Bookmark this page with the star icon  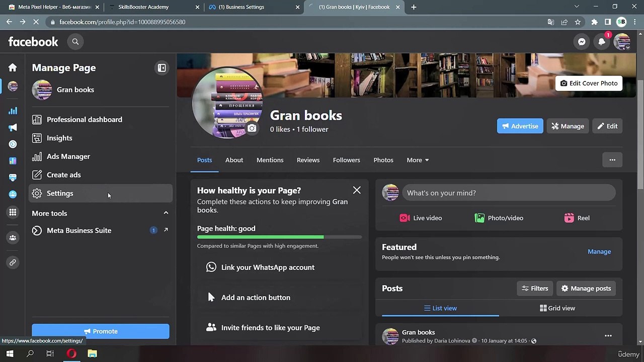578,22
